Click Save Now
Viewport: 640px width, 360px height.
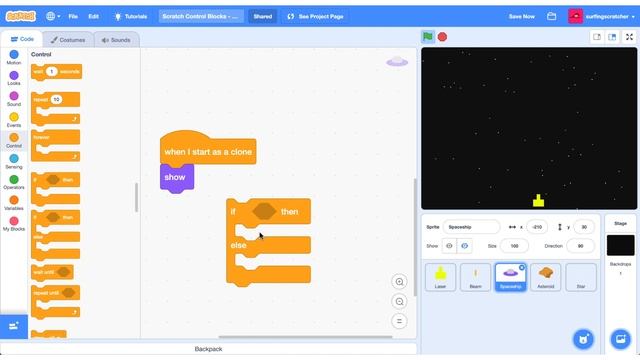pos(521,16)
